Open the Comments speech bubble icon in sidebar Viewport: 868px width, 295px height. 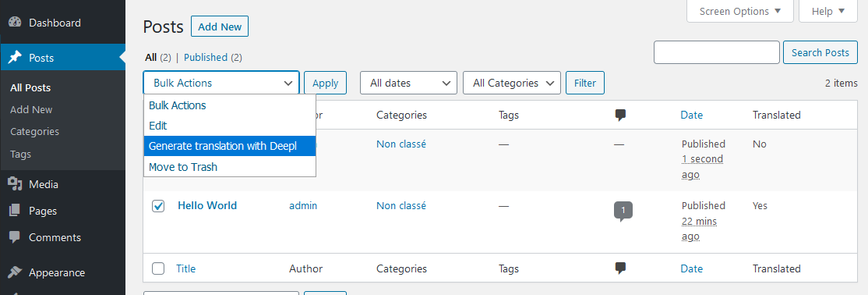pyautogui.click(x=15, y=237)
